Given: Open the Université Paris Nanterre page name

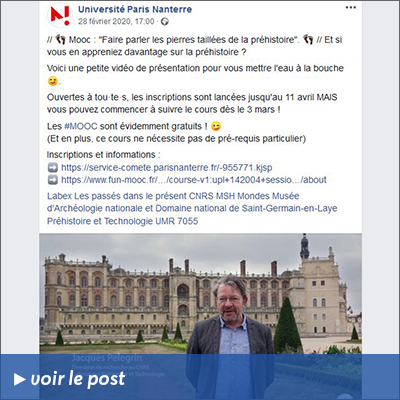Looking at the screenshot, I should (x=135, y=9).
